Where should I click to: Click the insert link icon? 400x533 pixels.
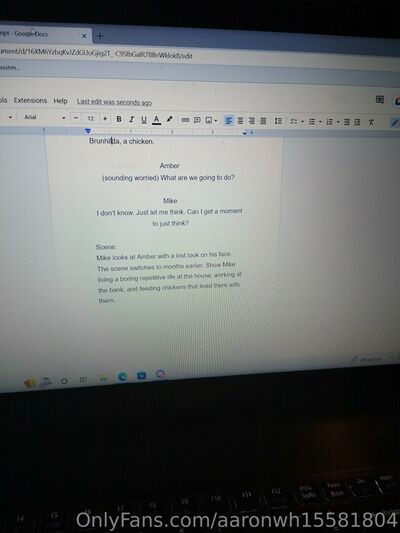tap(185, 120)
